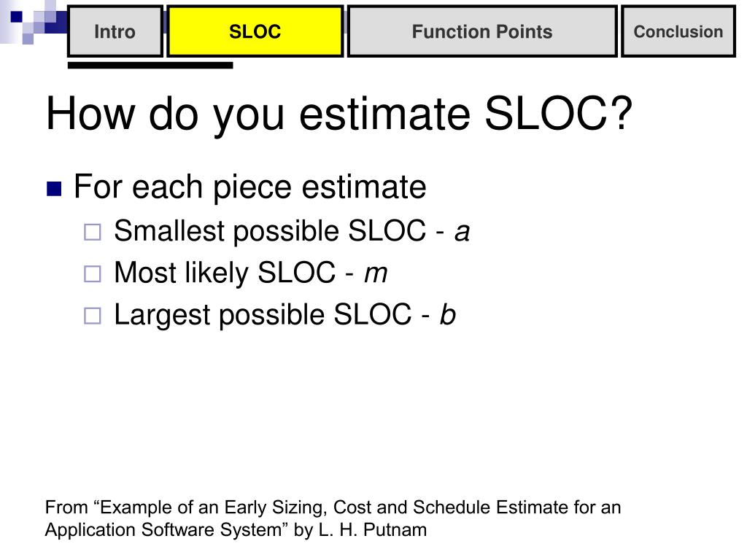Click the italic variable b

click(448, 315)
